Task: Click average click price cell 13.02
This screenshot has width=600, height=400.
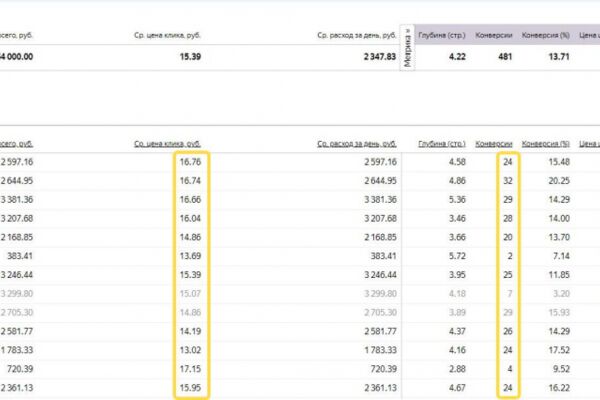Action: coord(190,350)
